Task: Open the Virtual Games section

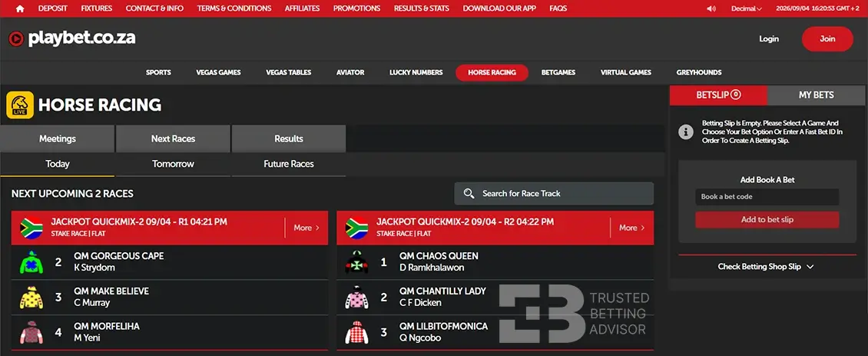Action: tap(625, 72)
